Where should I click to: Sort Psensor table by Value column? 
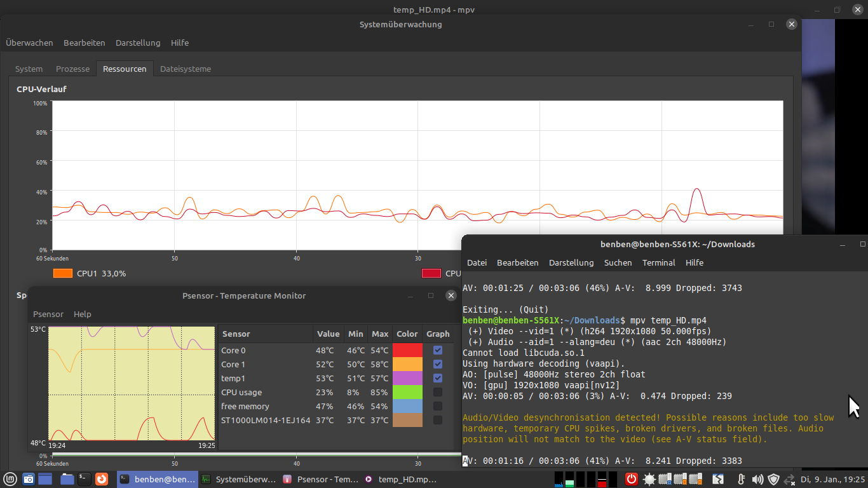tap(329, 334)
